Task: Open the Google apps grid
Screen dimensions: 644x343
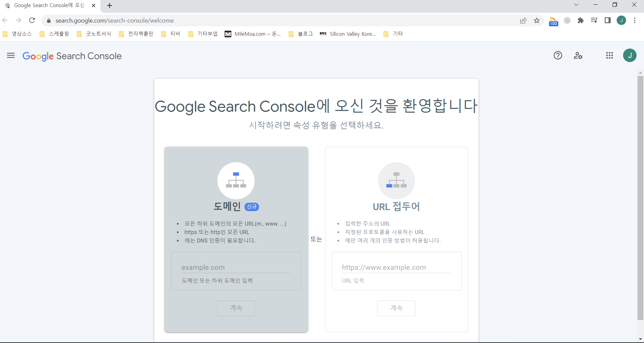Action: [610, 56]
